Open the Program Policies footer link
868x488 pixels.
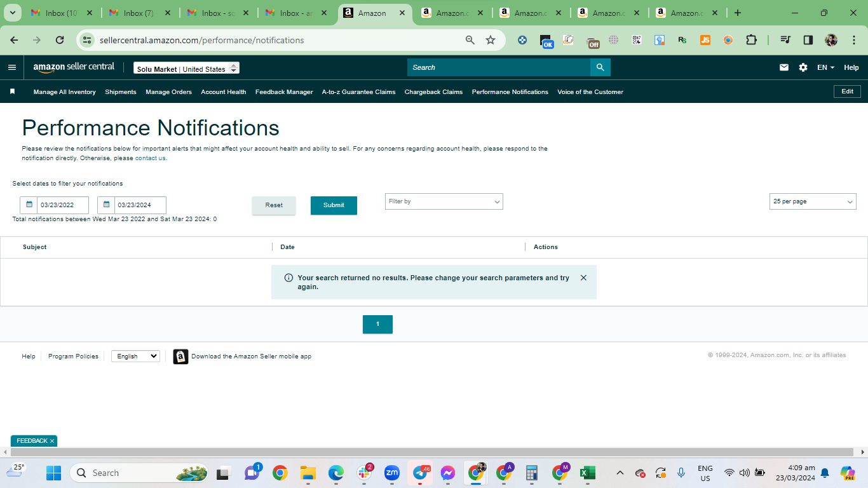tap(73, 356)
